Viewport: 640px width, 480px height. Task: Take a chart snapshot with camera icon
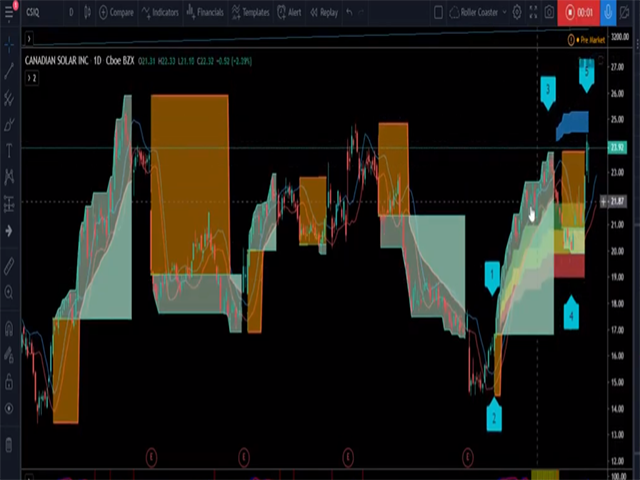[549, 13]
